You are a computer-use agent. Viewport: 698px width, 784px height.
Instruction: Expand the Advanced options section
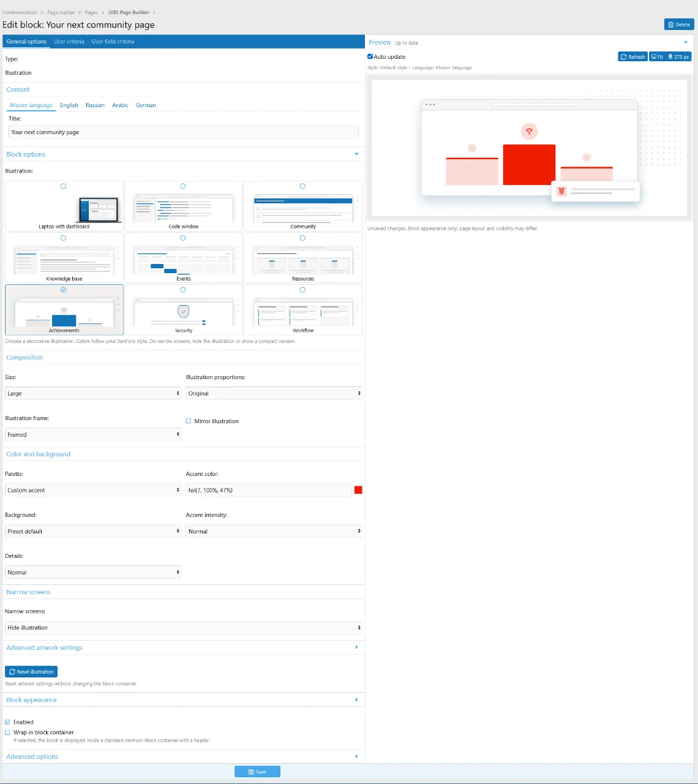(356, 756)
